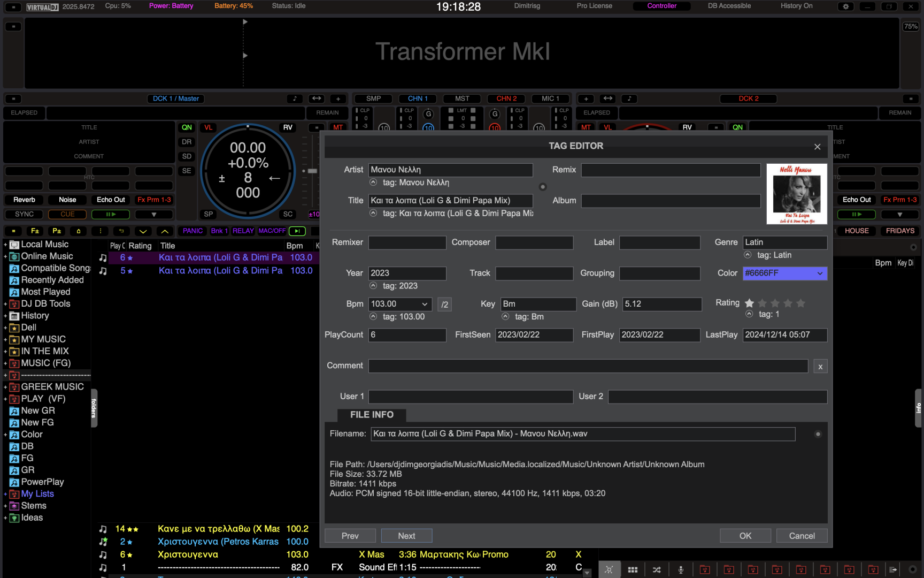Select the CHN 1 mixer tab

pos(418,98)
